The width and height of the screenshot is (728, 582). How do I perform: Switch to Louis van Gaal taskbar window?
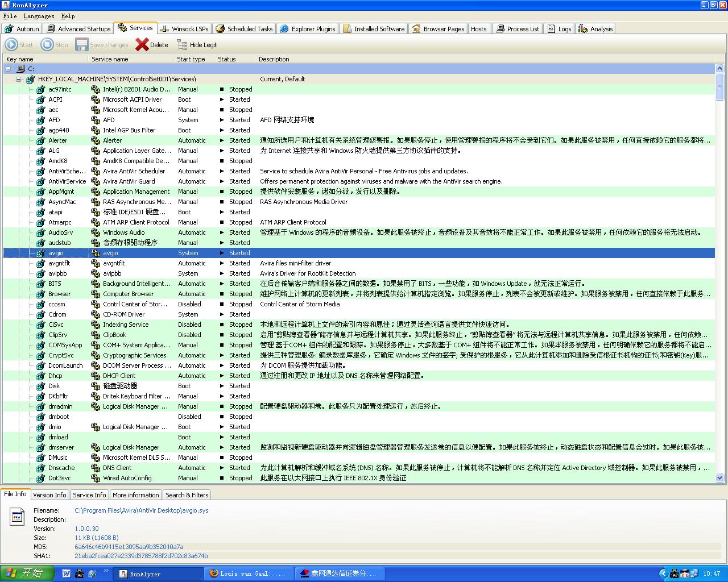[249, 574]
